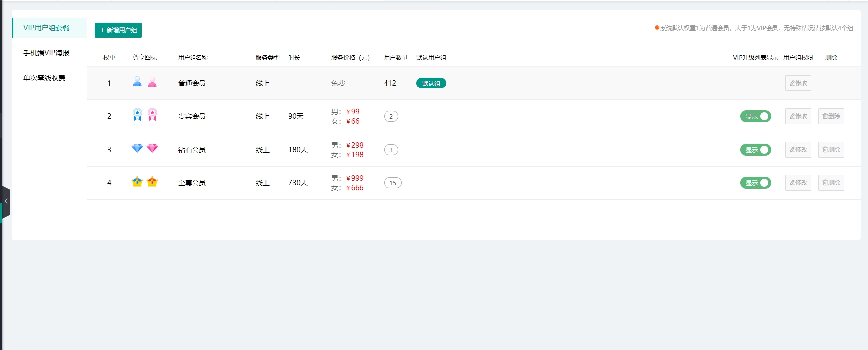The image size is (868, 350).
Task: Click the 权重 column header
Action: click(109, 58)
